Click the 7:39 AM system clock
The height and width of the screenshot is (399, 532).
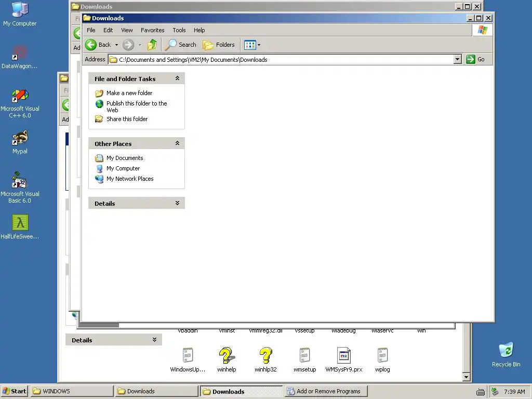514,392
